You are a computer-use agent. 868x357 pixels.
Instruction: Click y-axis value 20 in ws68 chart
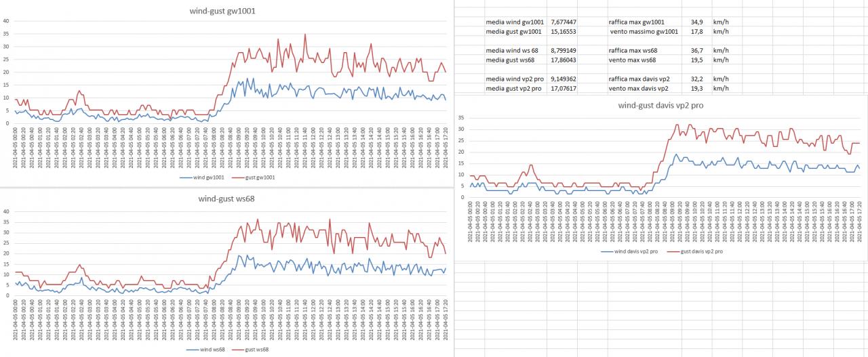(x=6, y=253)
